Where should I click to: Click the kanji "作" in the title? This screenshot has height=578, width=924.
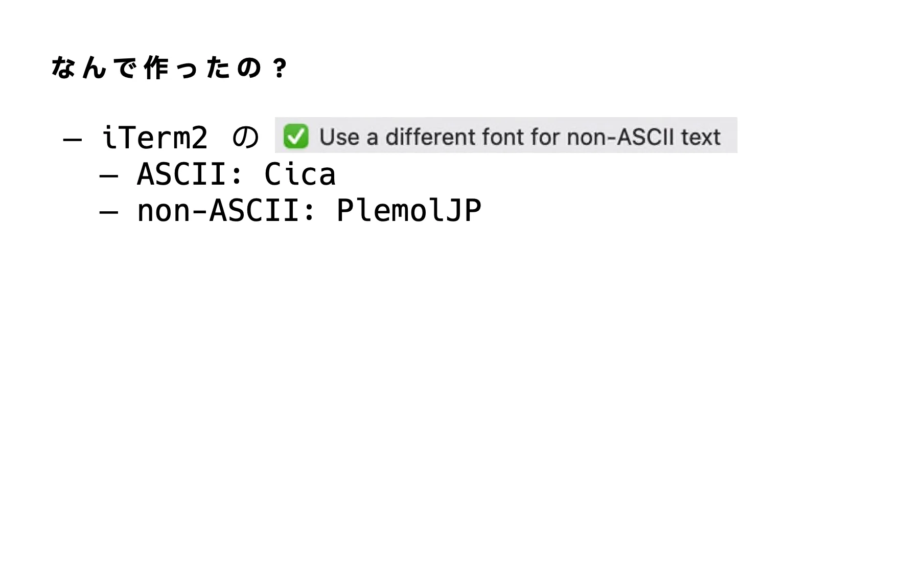click(x=156, y=68)
